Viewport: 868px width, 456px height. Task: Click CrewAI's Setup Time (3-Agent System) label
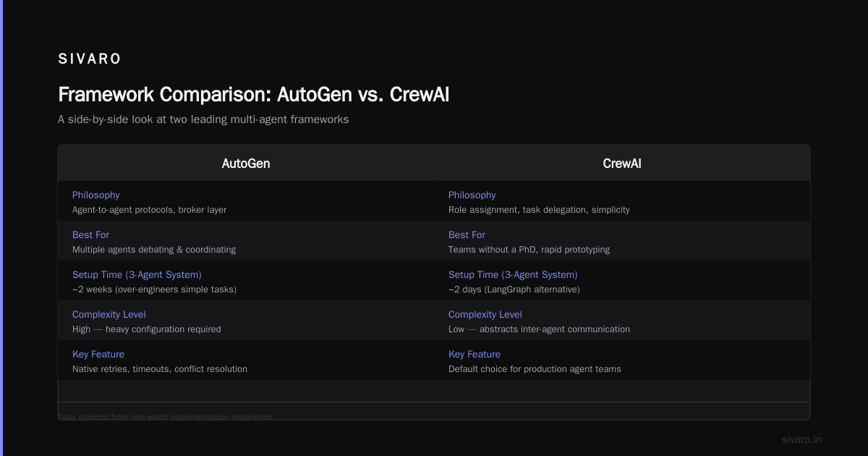pyautogui.click(x=513, y=275)
